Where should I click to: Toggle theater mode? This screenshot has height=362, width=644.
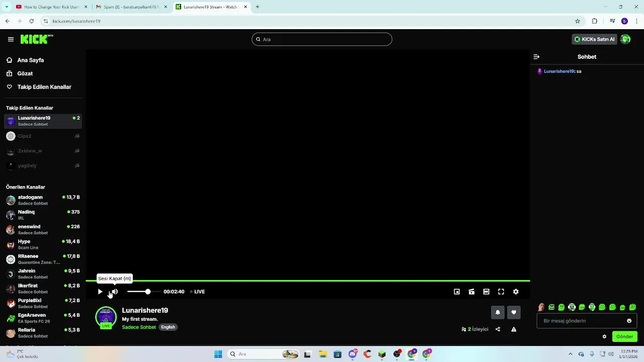[x=486, y=292]
